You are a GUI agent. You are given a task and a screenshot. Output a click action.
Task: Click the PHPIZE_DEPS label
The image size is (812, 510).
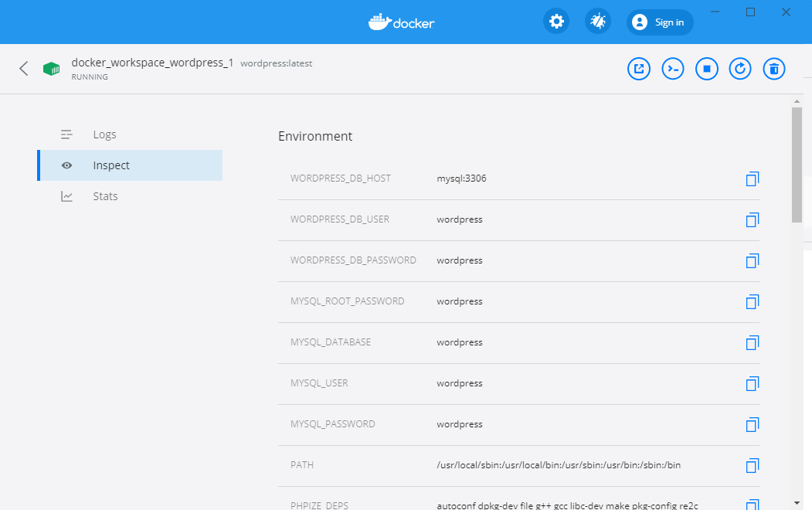(320, 505)
